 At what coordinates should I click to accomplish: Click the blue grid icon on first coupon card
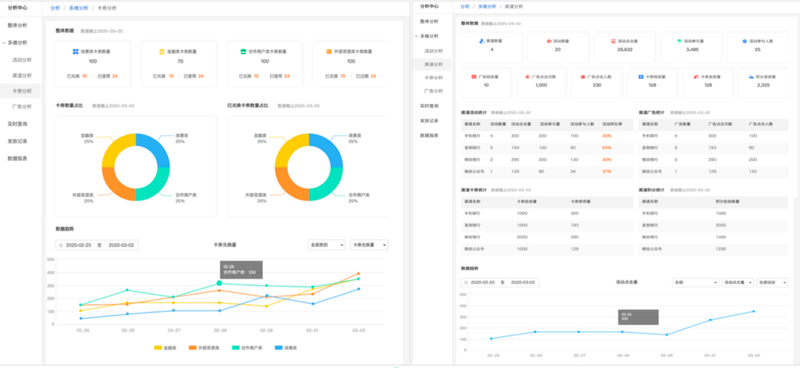click(x=76, y=52)
